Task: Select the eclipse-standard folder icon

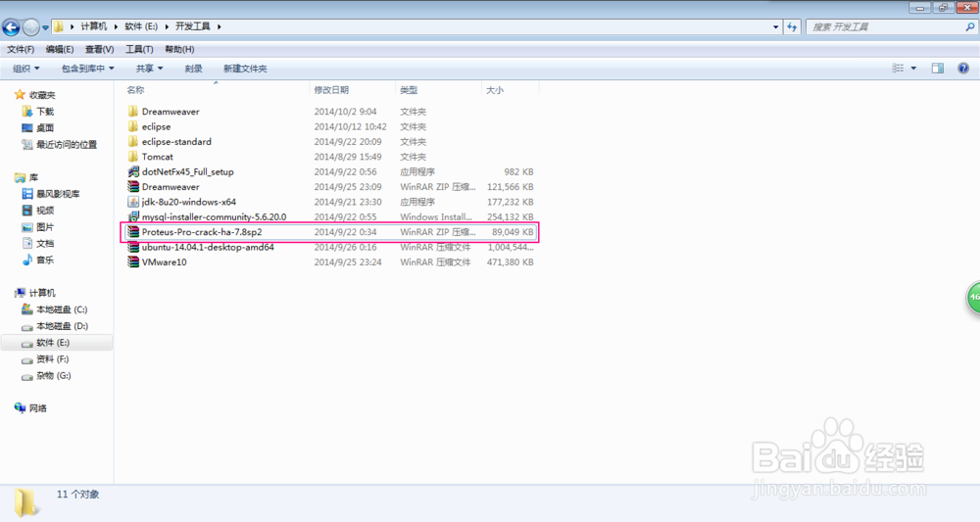Action: pyautogui.click(x=132, y=141)
